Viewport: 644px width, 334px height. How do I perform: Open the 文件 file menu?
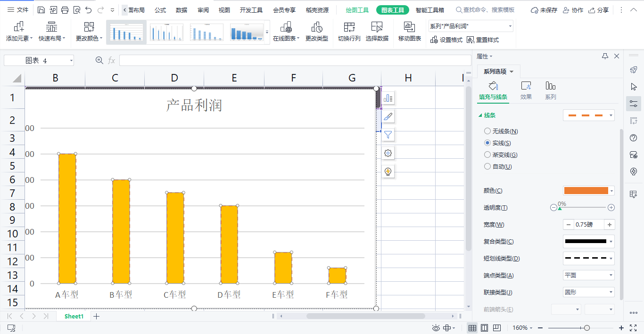(18, 10)
